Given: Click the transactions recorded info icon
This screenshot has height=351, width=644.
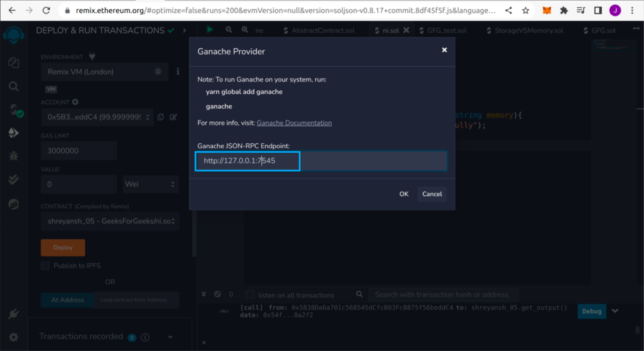Looking at the screenshot, I should (x=145, y=337).
